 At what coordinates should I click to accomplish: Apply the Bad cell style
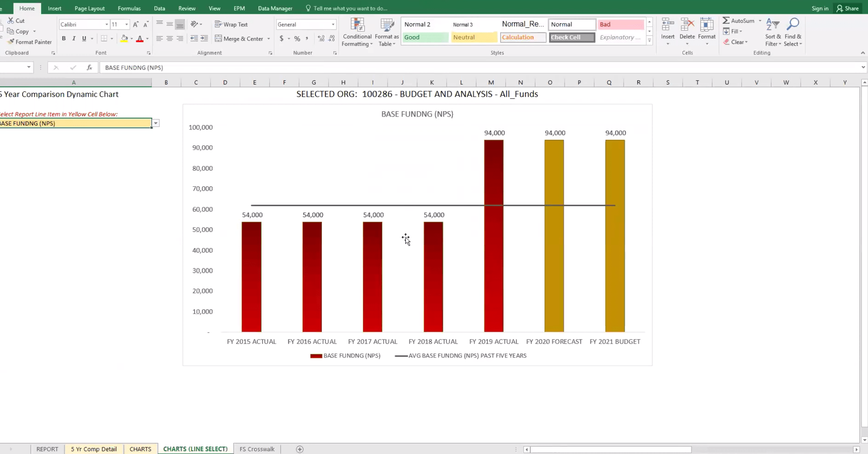pyautogui.click(x=621, y=25)
